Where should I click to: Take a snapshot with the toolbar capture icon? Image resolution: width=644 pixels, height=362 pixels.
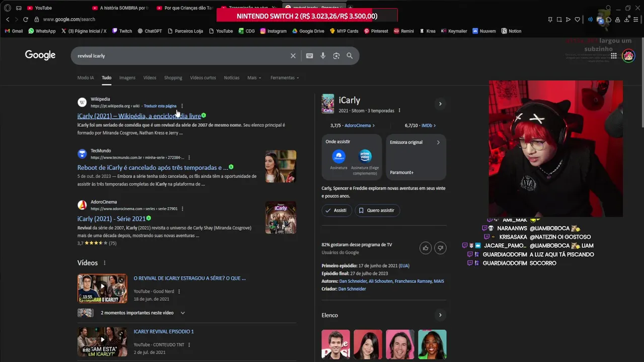[x=559, y=20]
